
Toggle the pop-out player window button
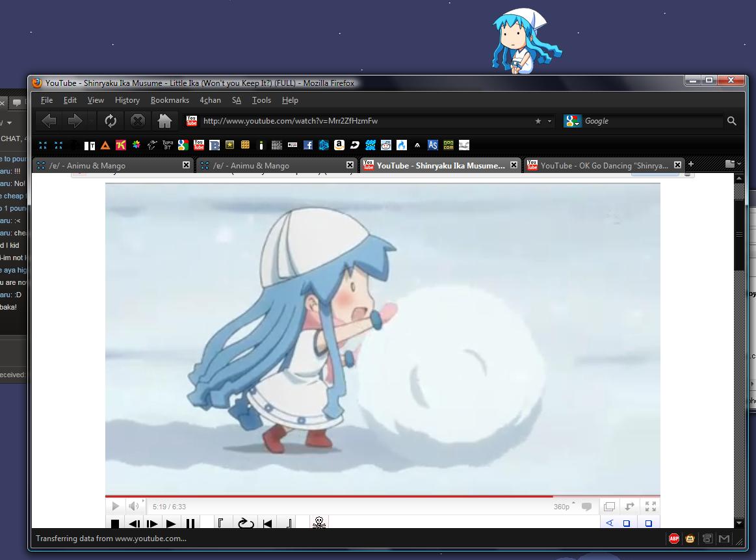[610, 507]
